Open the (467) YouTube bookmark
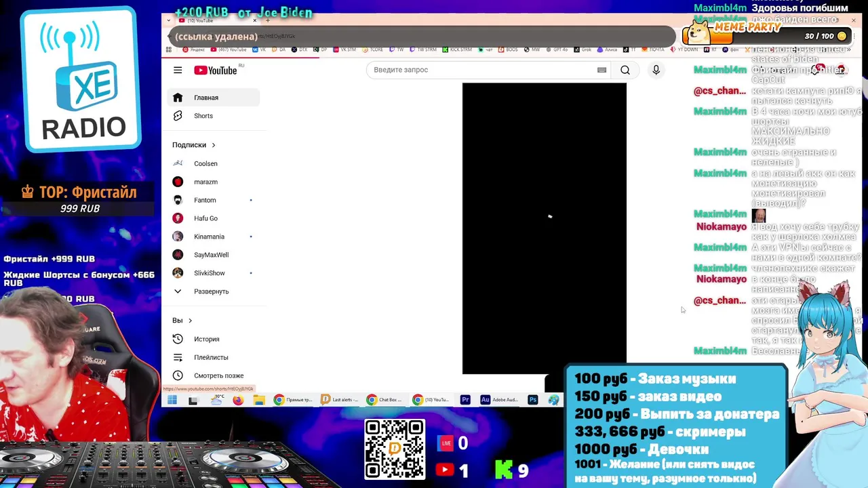 pos(229,49)
